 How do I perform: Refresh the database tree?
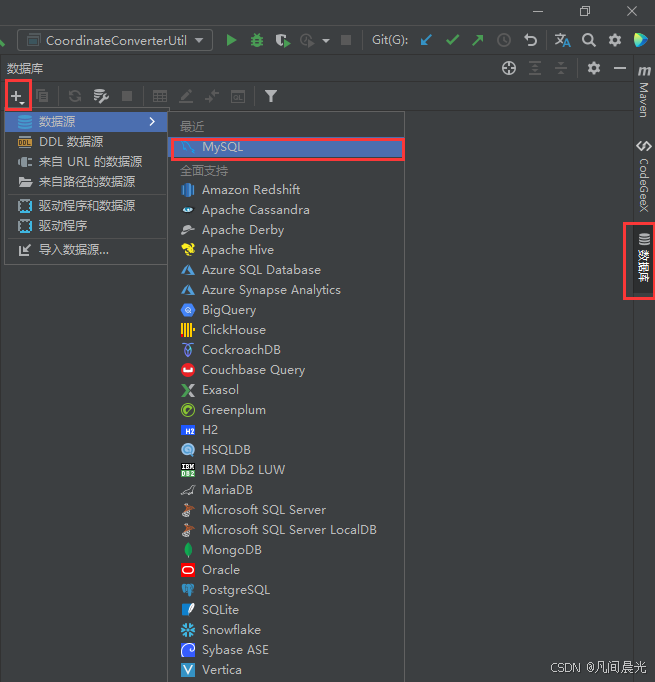point(75,96)
